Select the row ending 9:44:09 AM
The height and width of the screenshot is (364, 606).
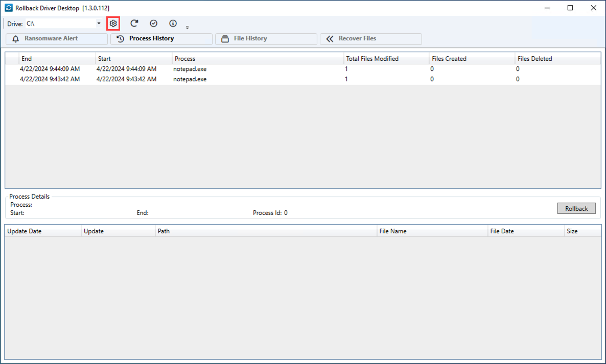(302, 69)
